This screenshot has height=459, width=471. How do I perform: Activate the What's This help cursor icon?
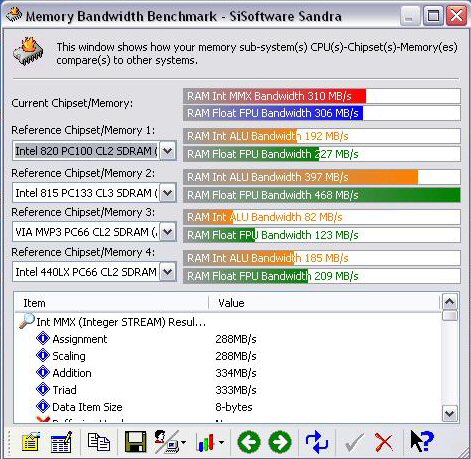422,441
